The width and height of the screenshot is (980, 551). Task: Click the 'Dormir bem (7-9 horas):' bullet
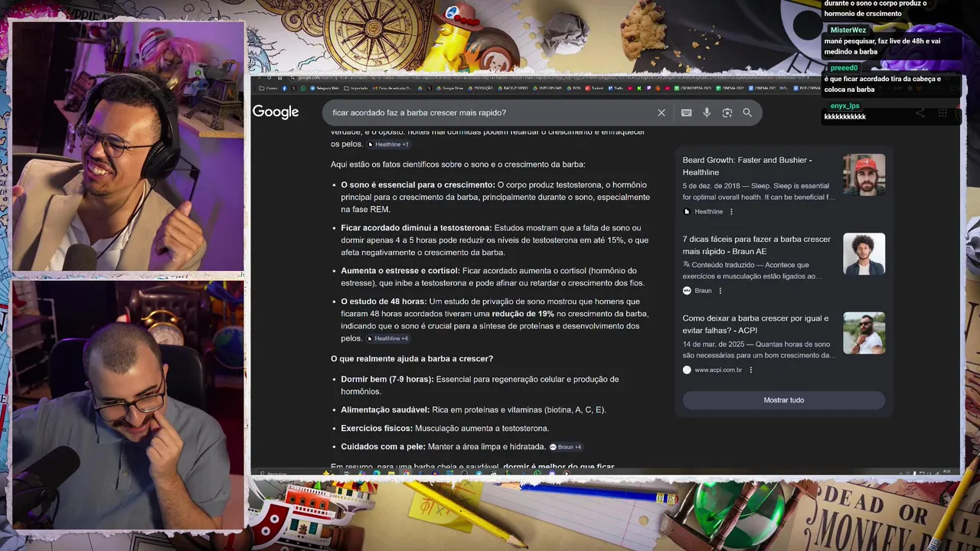[x=387, y=380]
